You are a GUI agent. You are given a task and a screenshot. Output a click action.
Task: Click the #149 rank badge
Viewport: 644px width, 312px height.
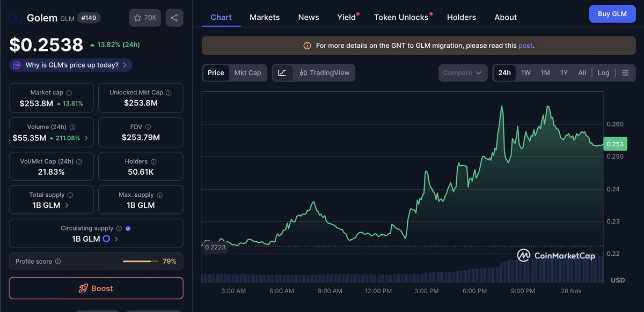89,18
